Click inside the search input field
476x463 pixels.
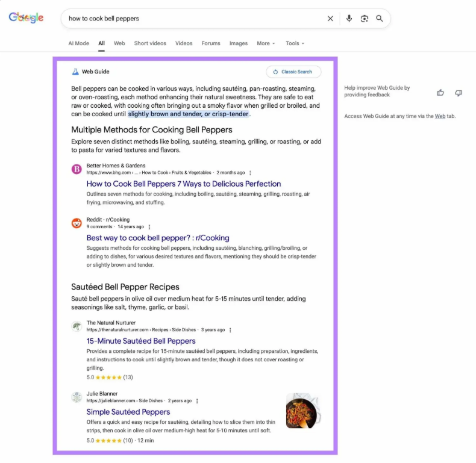193,19
